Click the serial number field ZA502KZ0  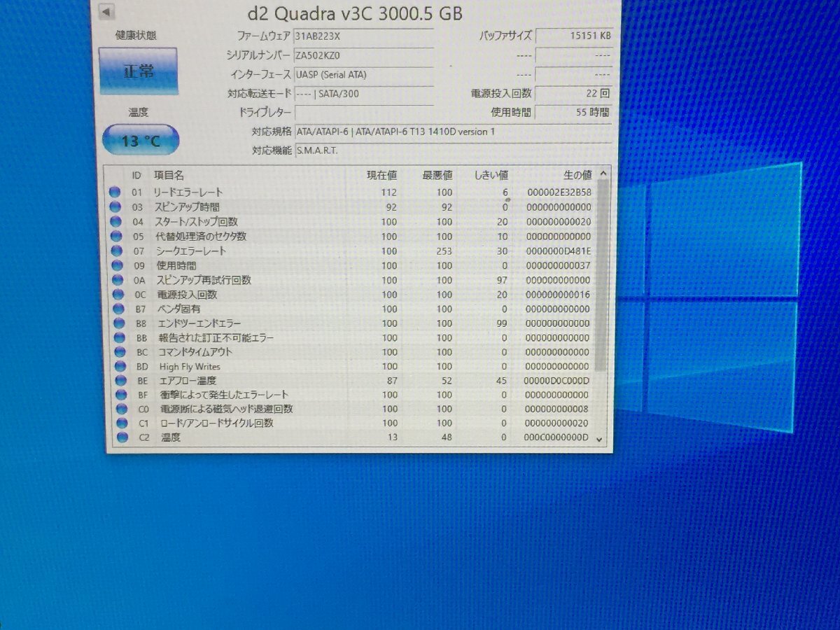coord(364,56)
